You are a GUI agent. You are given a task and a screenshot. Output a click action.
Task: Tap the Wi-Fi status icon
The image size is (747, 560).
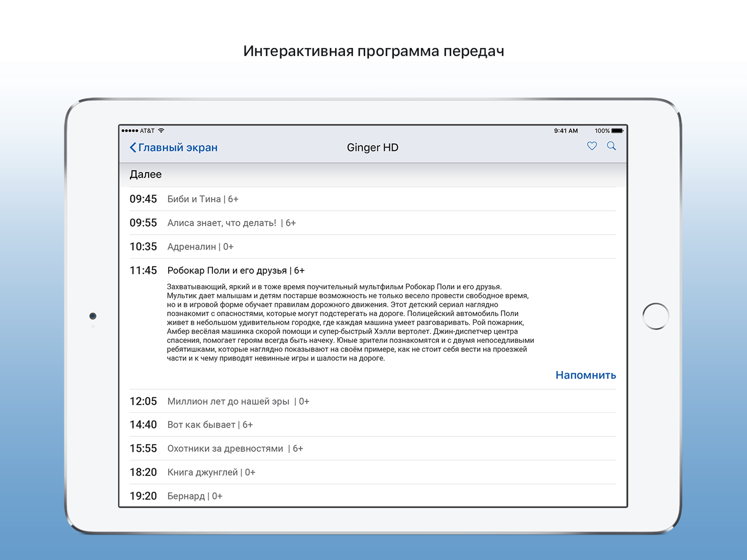161,131
